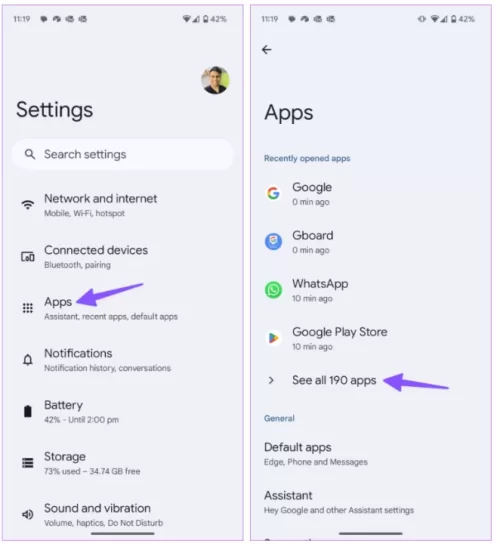Tap the Google Play Store icon

[x=273, y=338]
